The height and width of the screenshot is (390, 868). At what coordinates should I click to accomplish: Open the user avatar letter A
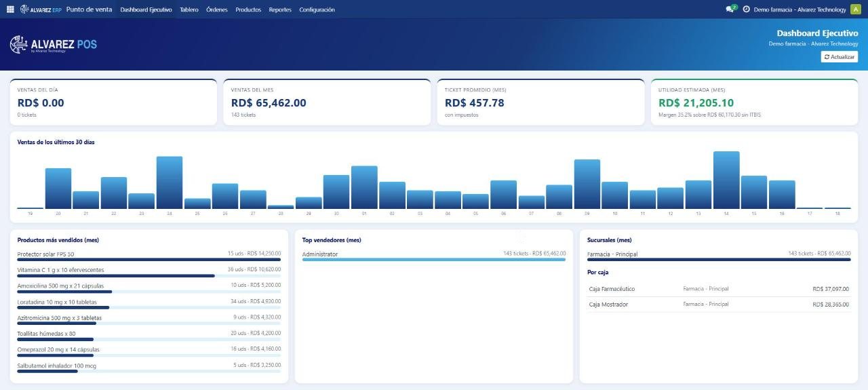(854, 9)
